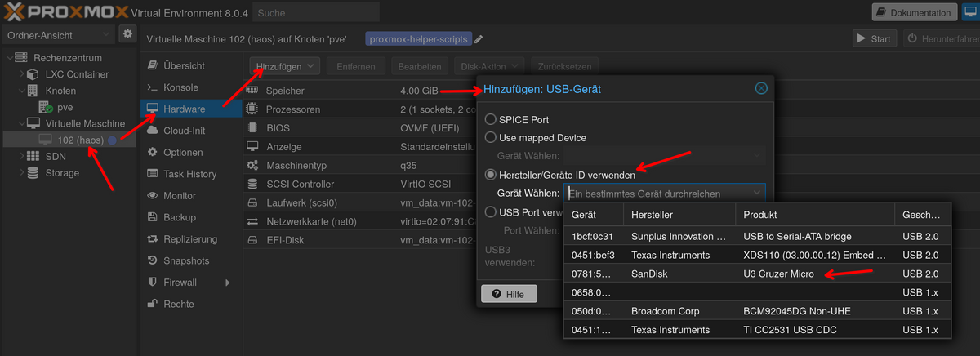Click the Zurücksetzen button
Viewport: 980px width, 356px height.
[564, 66]
